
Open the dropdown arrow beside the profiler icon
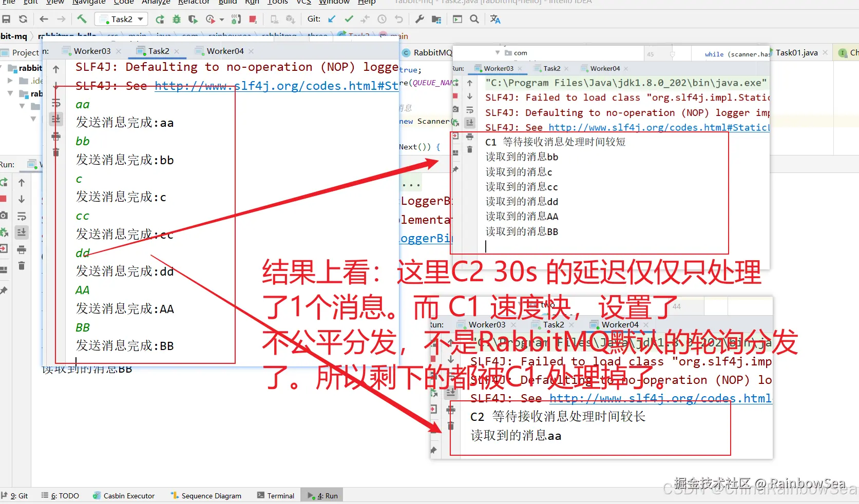pos(222,20)
